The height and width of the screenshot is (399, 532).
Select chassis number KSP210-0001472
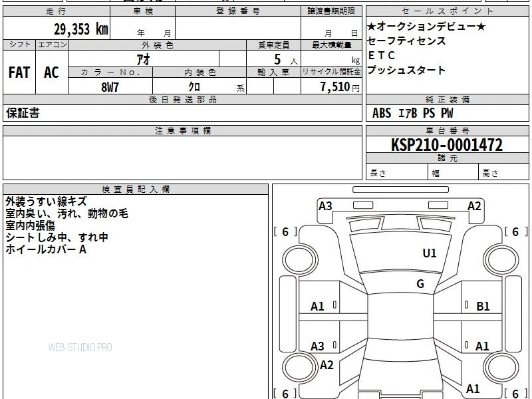[447, 145]
